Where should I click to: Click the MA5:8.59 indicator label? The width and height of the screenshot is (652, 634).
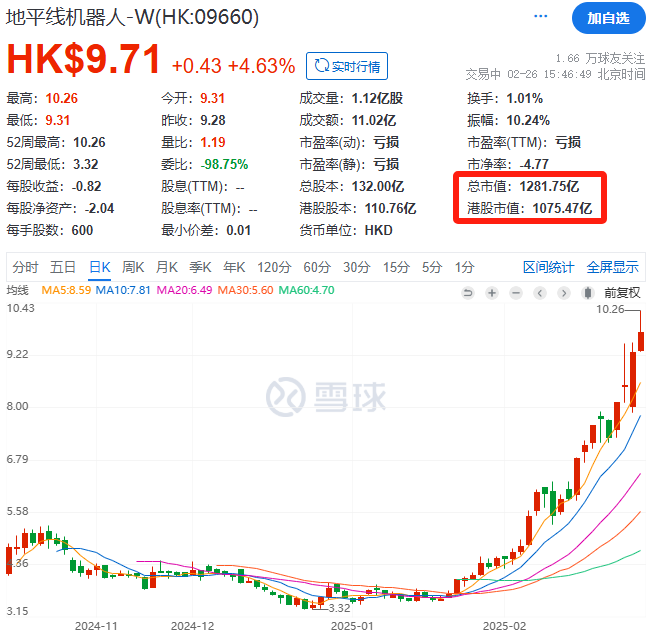(x=66, y=290)
